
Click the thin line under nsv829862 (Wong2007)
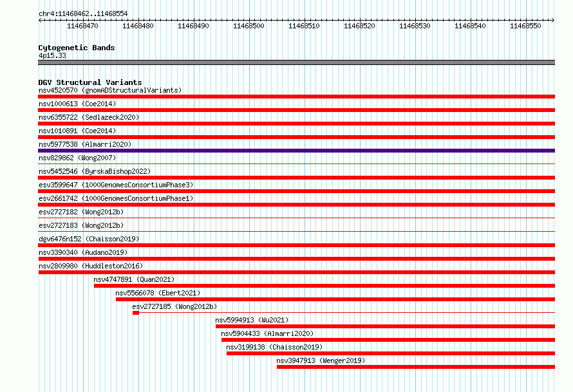[296, 163]
